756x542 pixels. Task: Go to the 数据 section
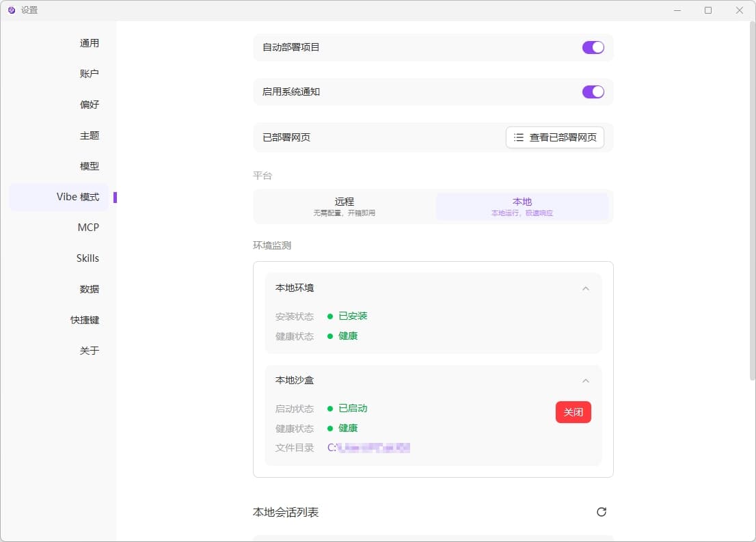89,289
